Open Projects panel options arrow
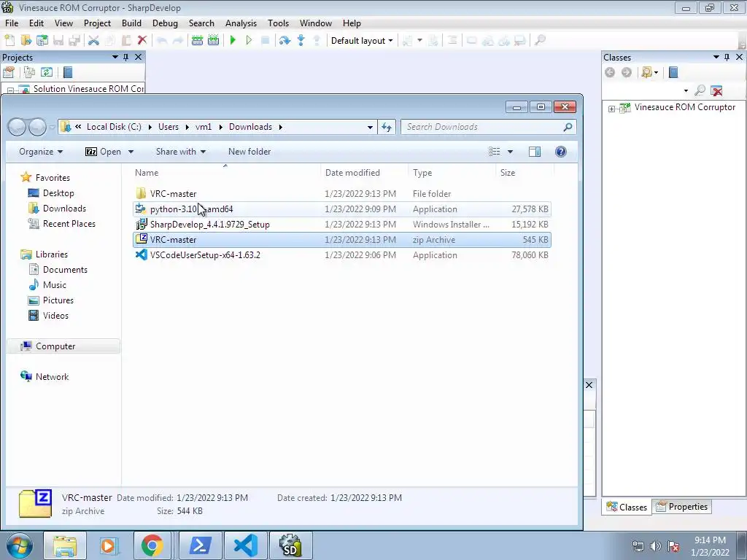The width and height of the screenshot is (747, 560). coord(115,57)
